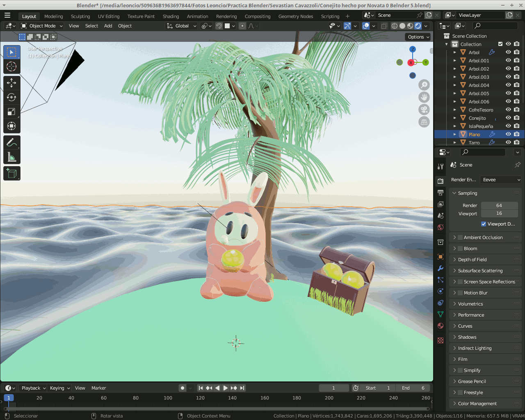Image resolution: width=525 pixels, height=420 pixels.
Task: Open viewport Options dropdown
Action: click(x=418, y=37)
